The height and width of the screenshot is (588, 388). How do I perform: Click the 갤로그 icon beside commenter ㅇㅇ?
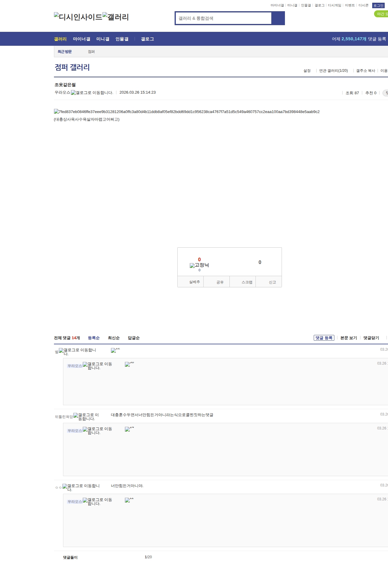(81, 487)
